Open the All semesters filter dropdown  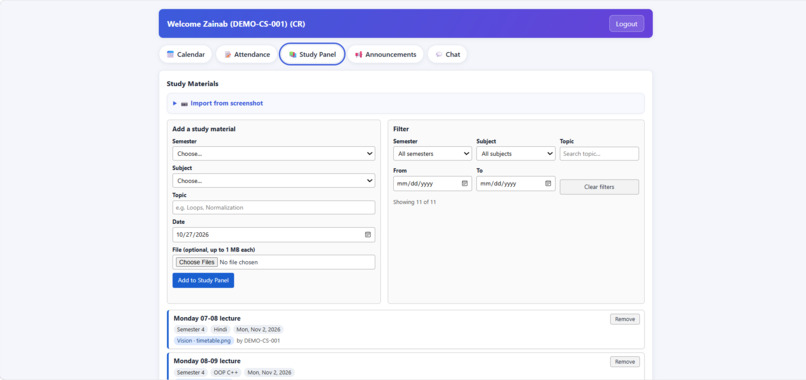coord(432,153)
